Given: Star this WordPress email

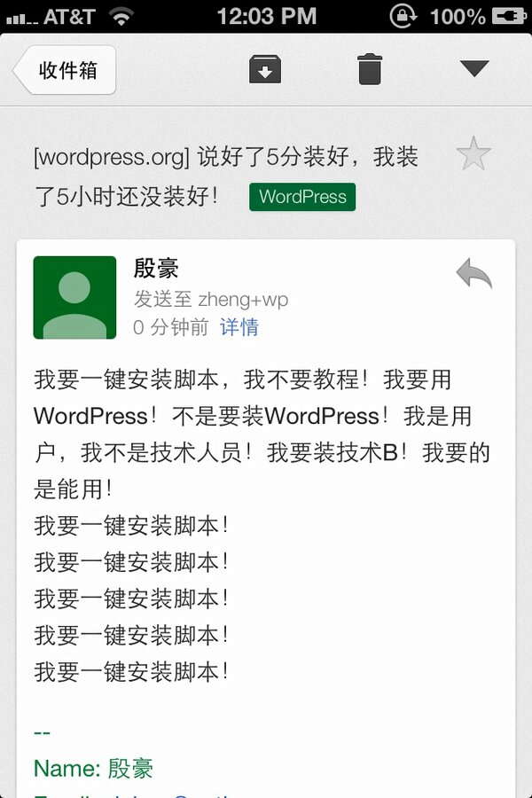Looking at the screenshot, I should click(473, 153).
